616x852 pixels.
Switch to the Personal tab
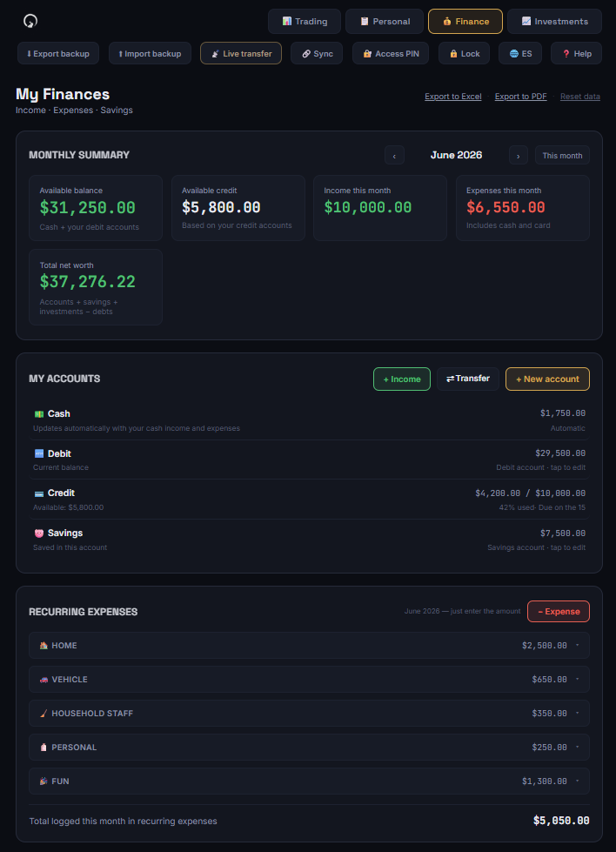384,21
